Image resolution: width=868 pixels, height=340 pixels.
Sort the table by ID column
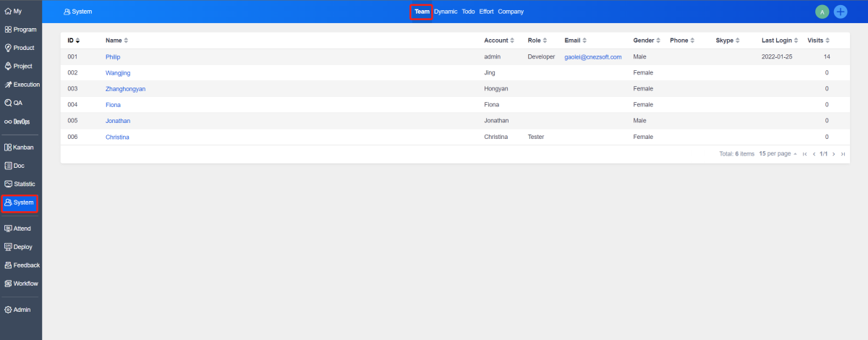point(74,41)
